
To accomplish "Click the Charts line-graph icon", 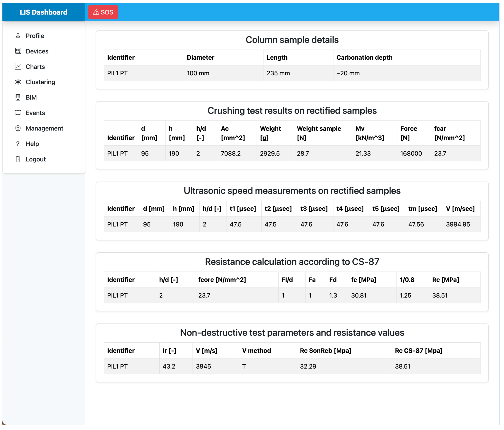I will (18, 67).
